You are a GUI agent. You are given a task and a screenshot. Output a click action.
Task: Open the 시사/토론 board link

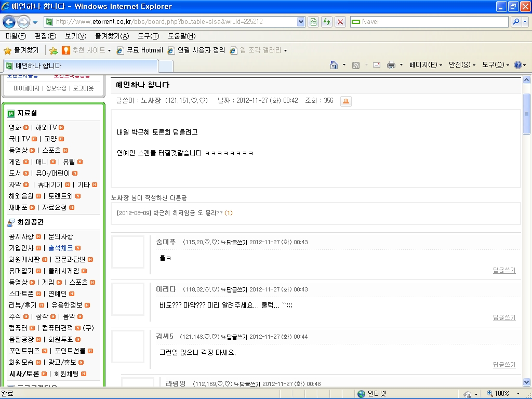point(24,374)
